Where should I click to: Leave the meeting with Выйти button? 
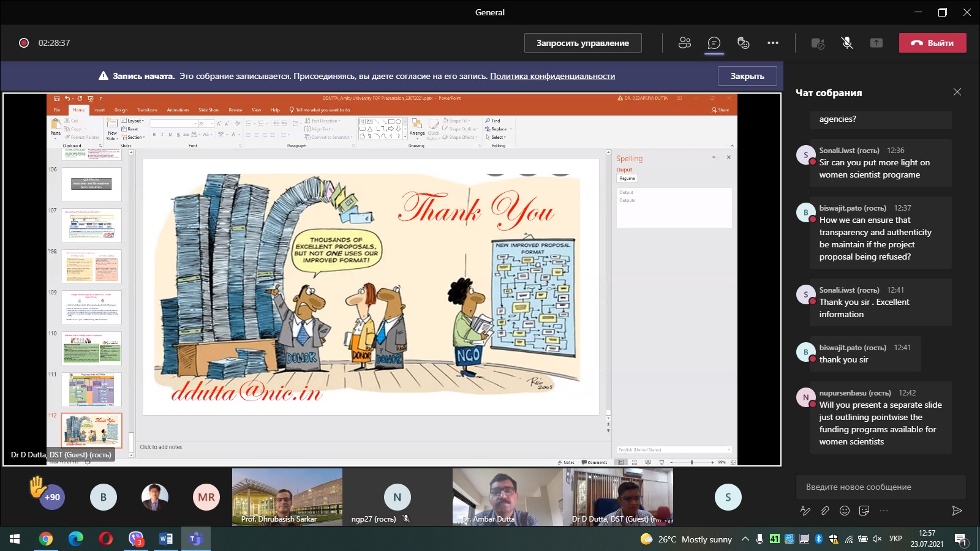[x=932, y=43]
